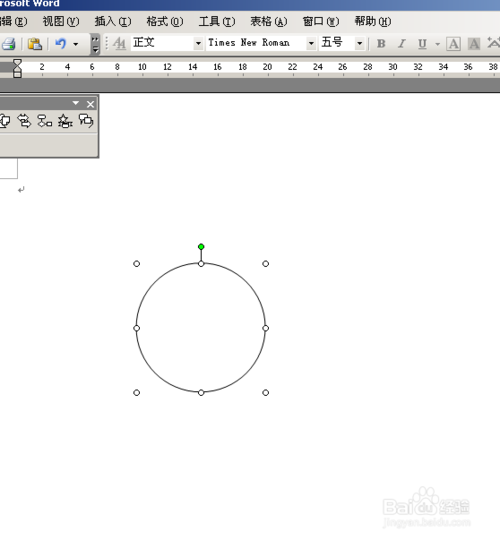Click the font size box showing 五号

(337, 43)
